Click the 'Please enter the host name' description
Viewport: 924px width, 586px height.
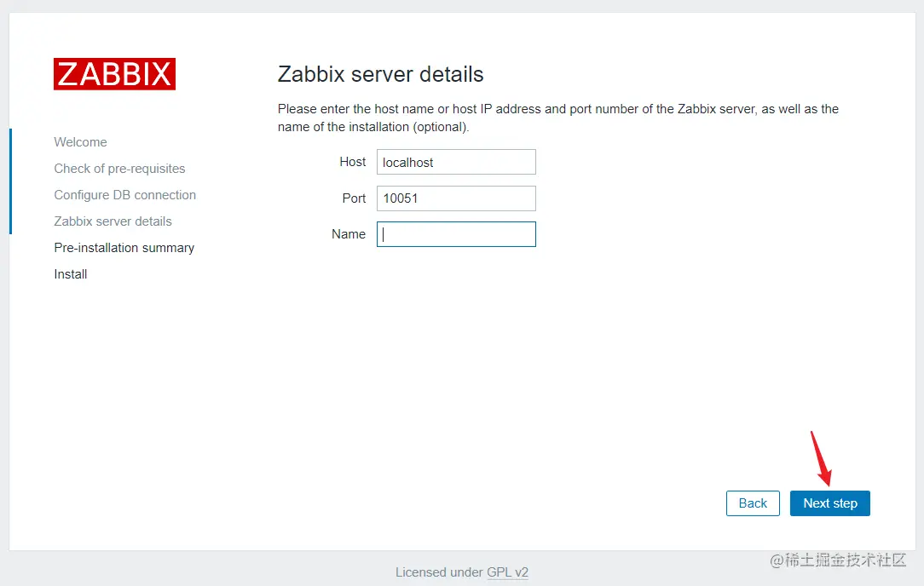pos(558,118)
